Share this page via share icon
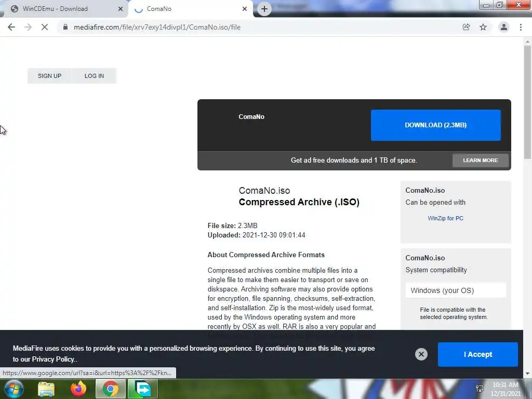 click(466, 27)
